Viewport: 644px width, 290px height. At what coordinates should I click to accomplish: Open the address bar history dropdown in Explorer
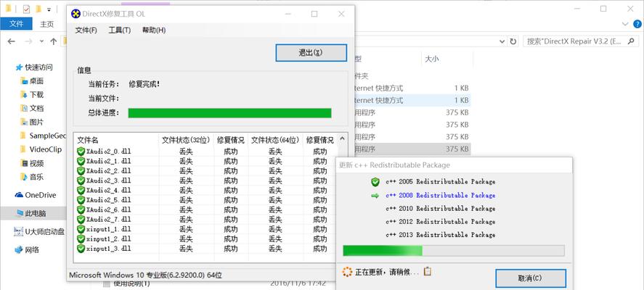pos(502,41)
